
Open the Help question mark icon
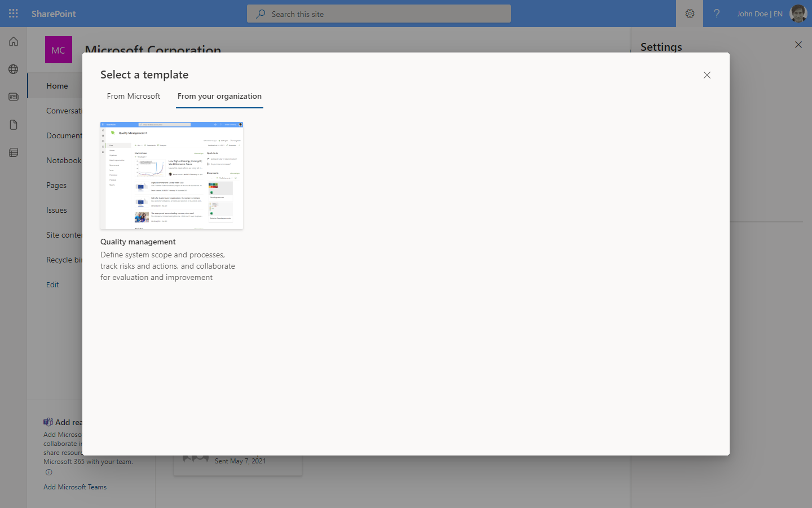(x=717, y=14)
